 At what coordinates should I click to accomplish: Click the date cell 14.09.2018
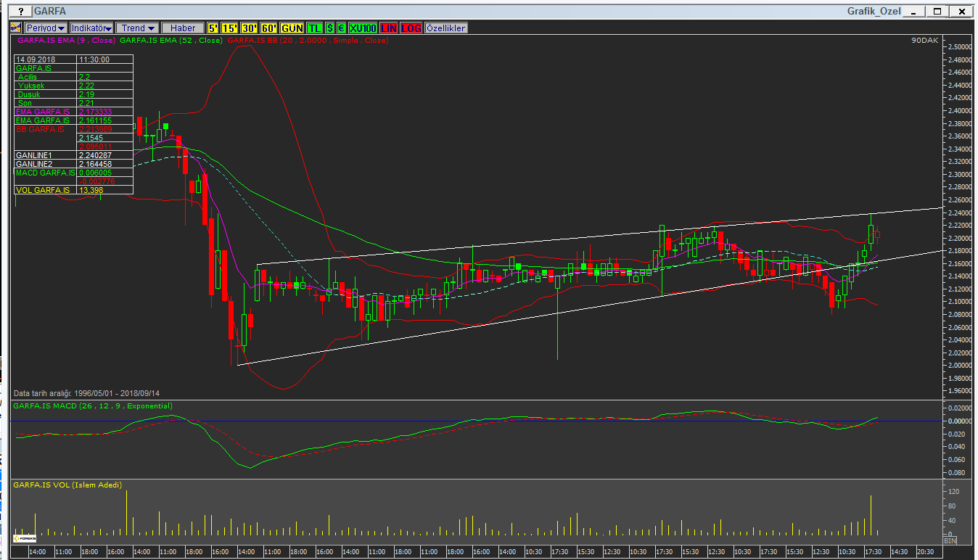(x=46, y=59)
